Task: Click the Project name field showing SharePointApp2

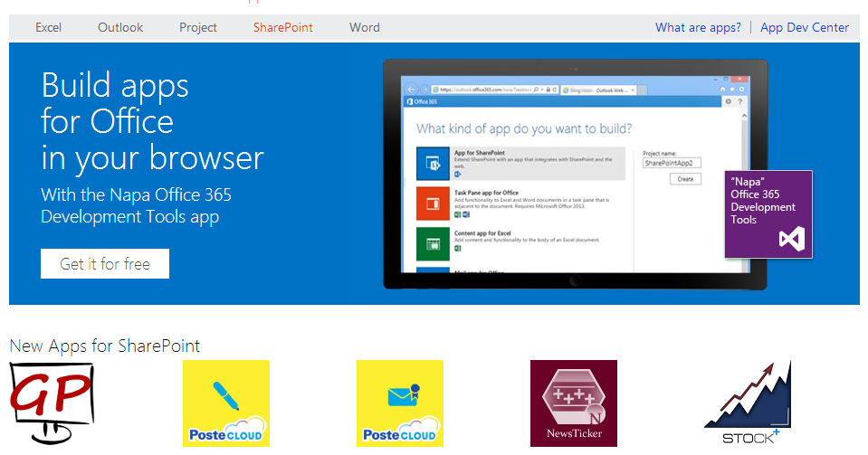Action: tap(672, 164)
